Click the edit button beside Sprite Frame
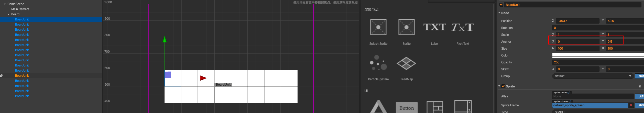The image size is (644, 113). pos(639,105)
